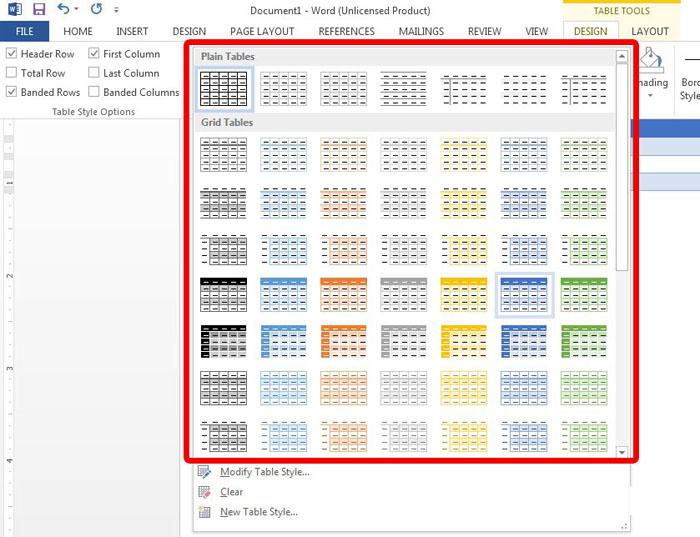The image size is (700, 537).
Task: Choose the last Plain Tables style thumbnail
Action: pyautogui.click(x=584, y=89)
